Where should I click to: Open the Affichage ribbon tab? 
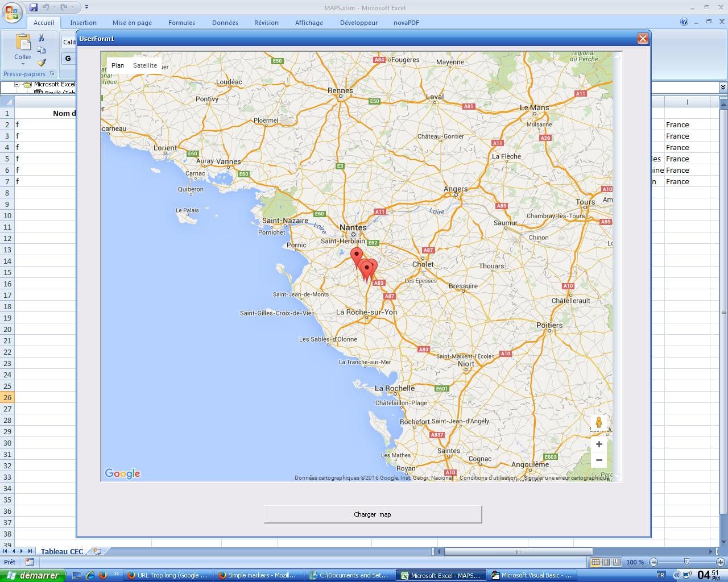[x=309, y=23]
